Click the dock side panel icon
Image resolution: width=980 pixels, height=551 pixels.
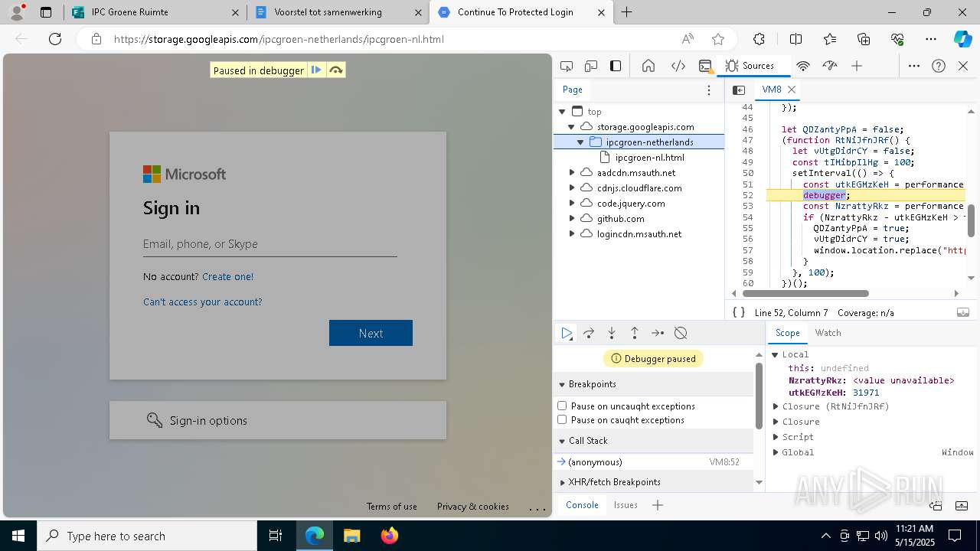[616, 66]
